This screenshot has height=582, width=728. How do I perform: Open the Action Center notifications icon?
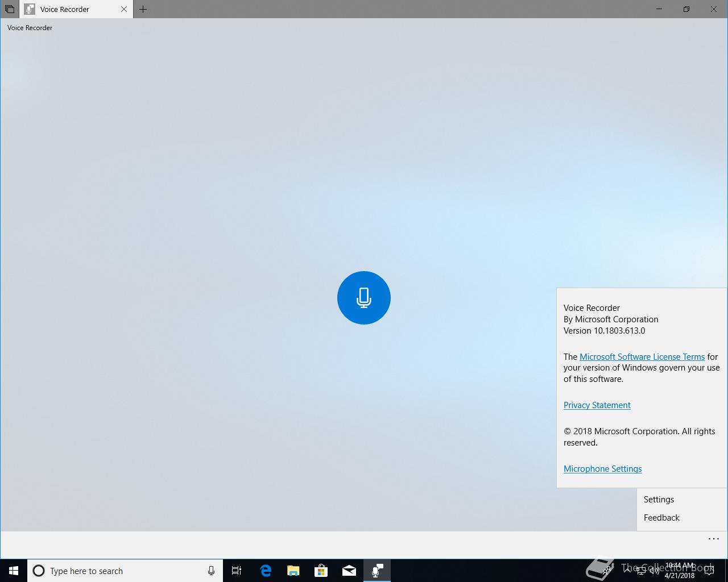(709, 571)
